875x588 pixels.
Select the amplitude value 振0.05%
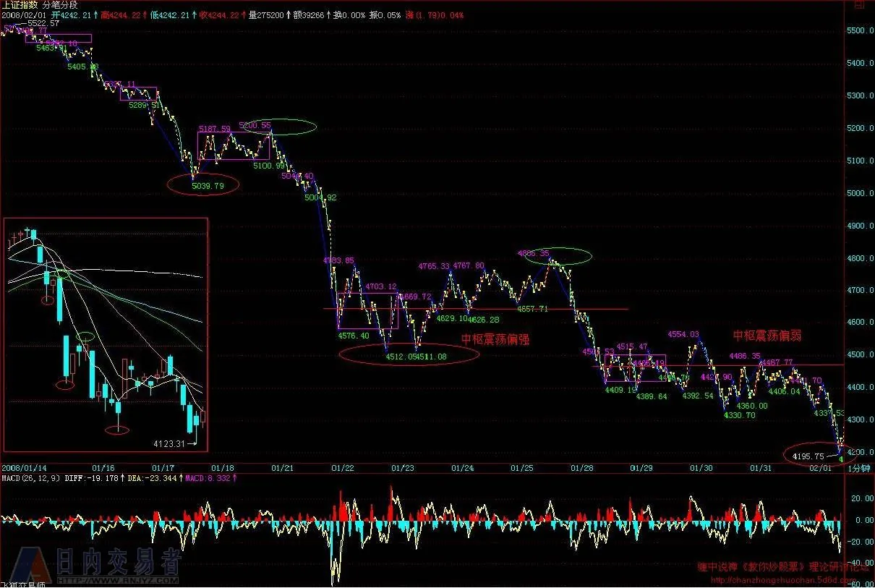385,14
